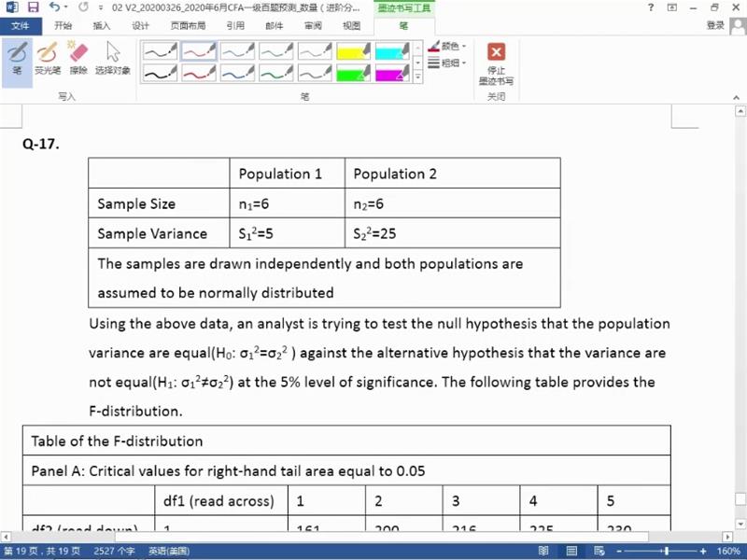Screen dimensions: 747x560
Task: Open Customize Quick Access Toolbar dropdown
Action: pyautogui.click(x=100, y=7)
